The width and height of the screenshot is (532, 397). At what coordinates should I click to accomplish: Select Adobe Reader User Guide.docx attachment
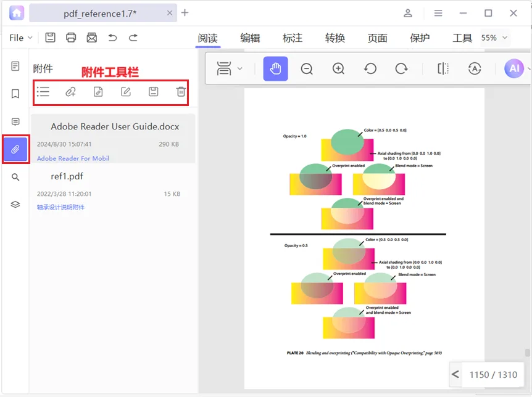click(x=113, y=139)
